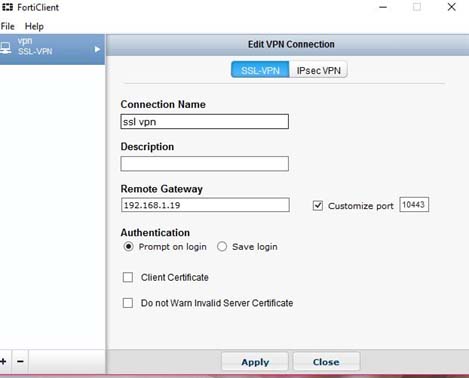Click the Remote Gateway label
This screenshot has height=378, width=469.
click(162, 189)
